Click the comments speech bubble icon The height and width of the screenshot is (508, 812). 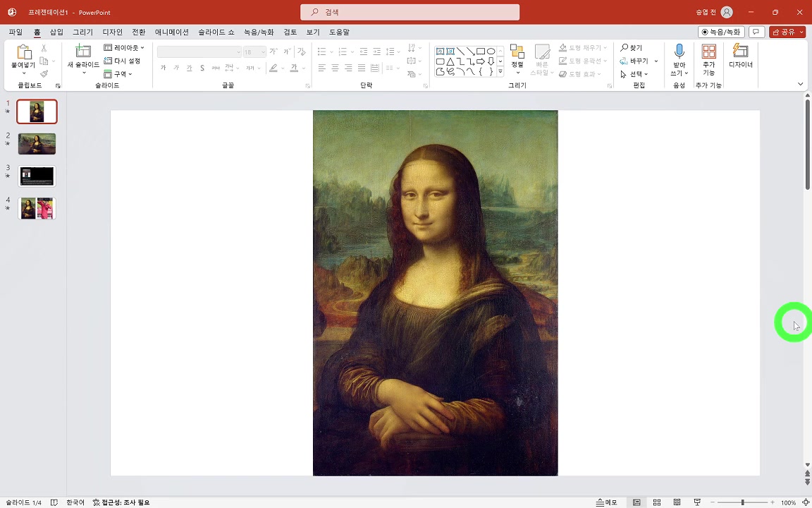(756, 32)
